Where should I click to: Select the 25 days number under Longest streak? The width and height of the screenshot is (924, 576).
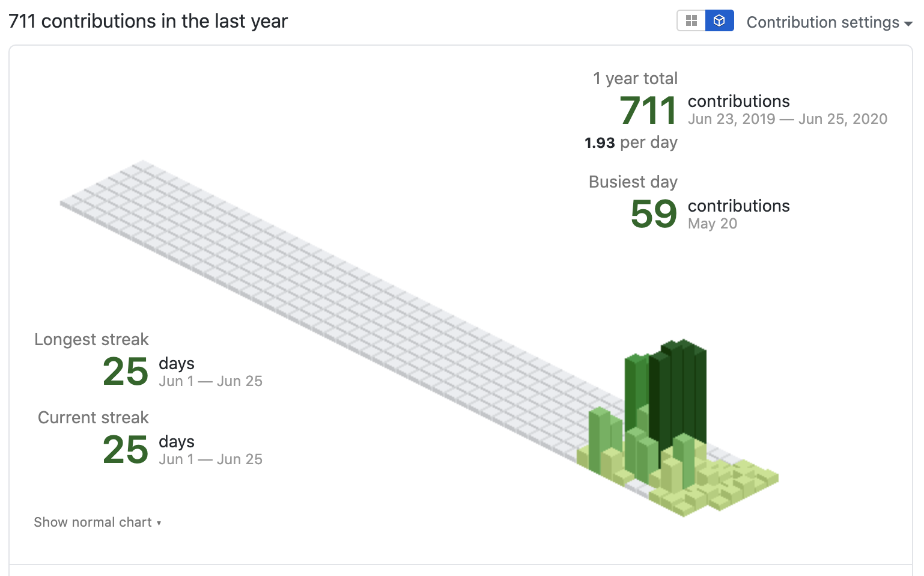pos(126,372)
